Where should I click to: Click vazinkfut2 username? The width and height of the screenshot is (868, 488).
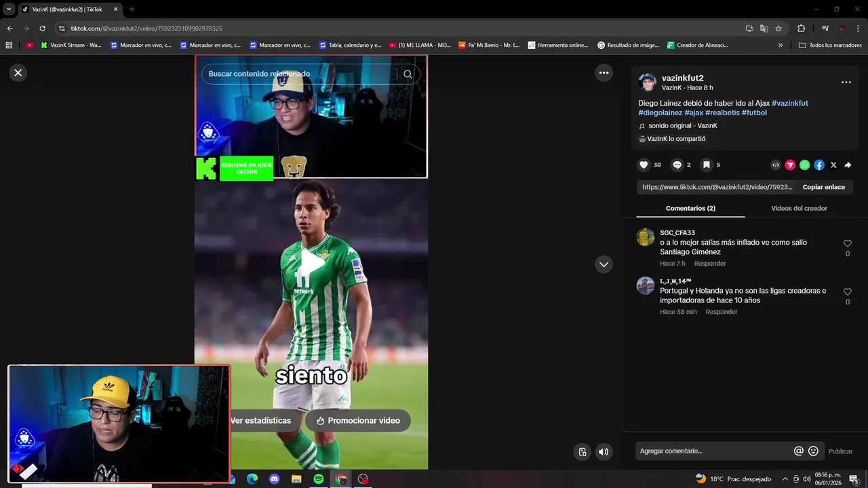pos(682,78)
